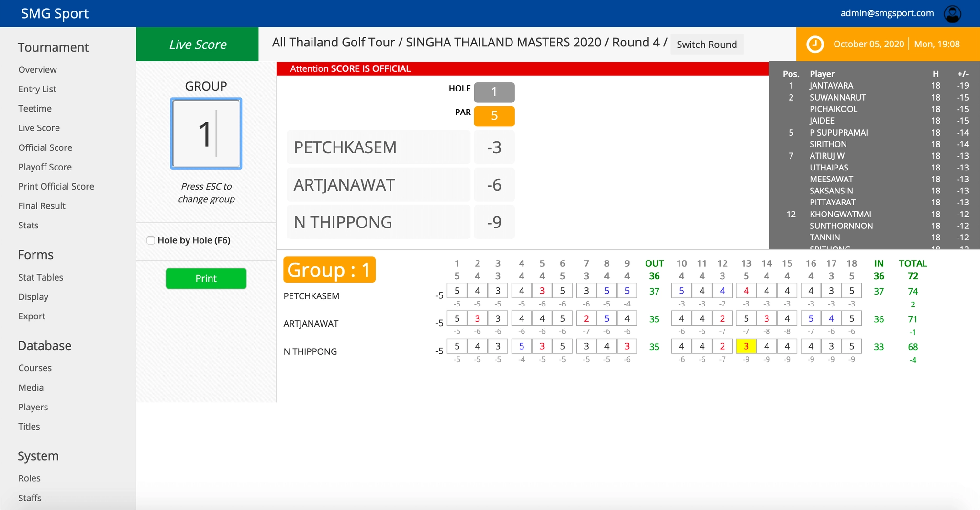The image size is (980, 510).
Task: Click the yellow highlighted hole 13 score
Action: (746, 346)
